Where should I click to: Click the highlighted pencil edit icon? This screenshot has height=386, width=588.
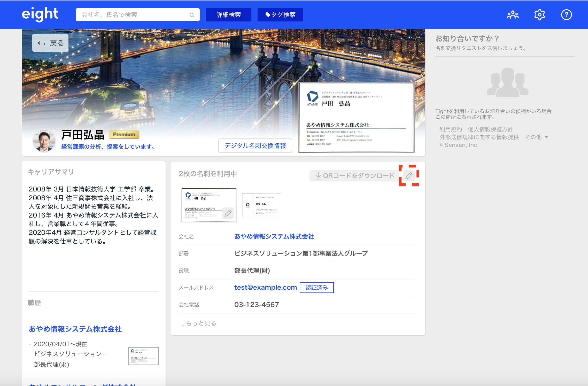[409, 176]
